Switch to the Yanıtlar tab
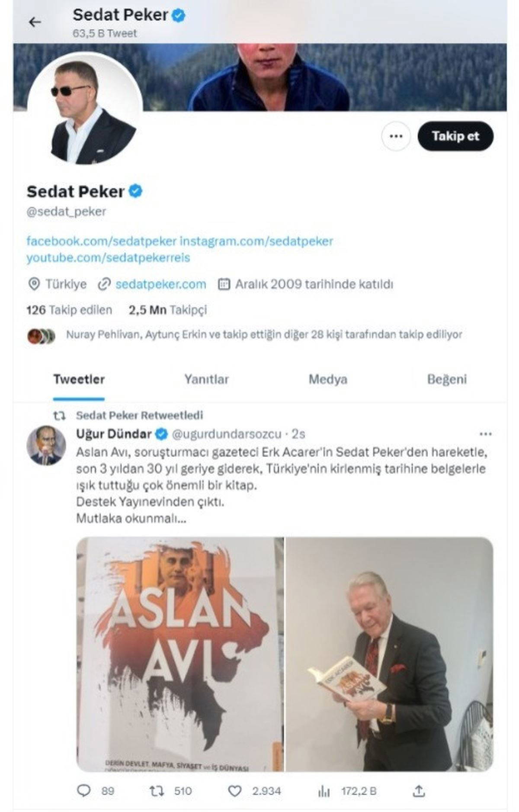The image size is (519, 812). pos(206,380)
